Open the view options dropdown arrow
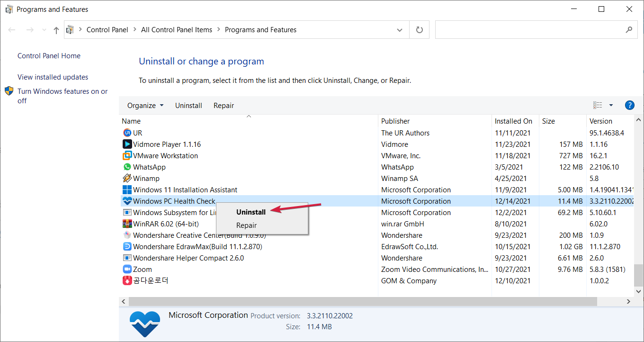The width and height of the screenshot is (644, 342). point(611,105)
